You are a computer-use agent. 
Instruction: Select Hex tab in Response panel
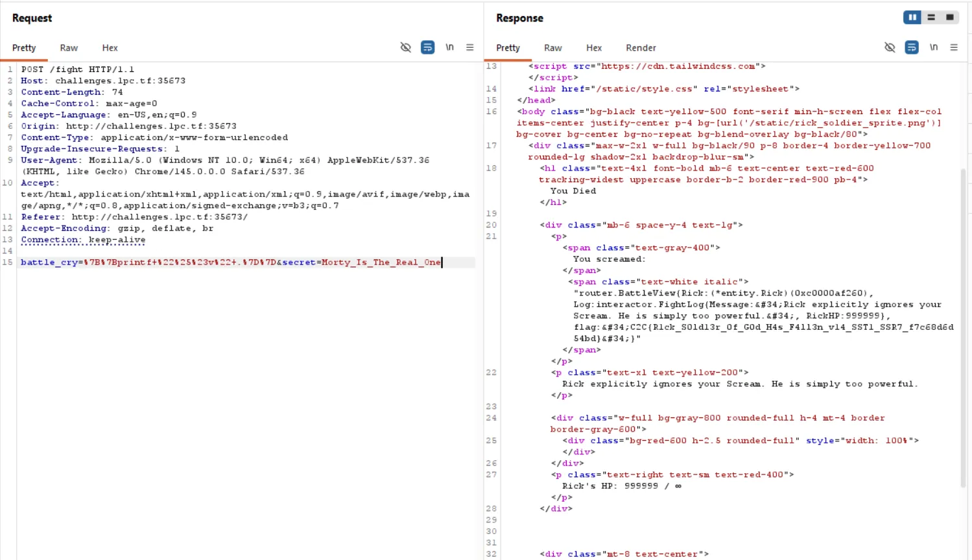[594, 48]
